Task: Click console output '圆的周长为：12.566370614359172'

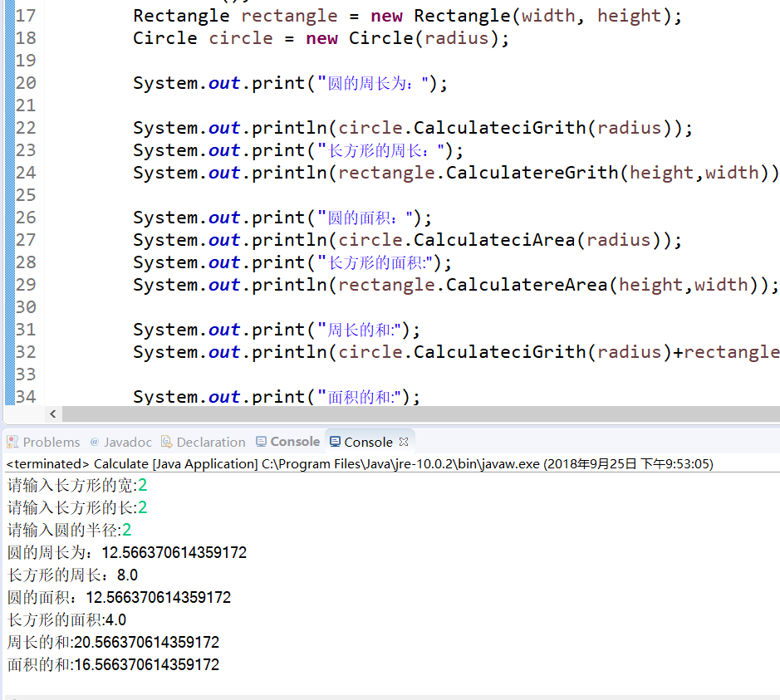Action: pos(127,552)
